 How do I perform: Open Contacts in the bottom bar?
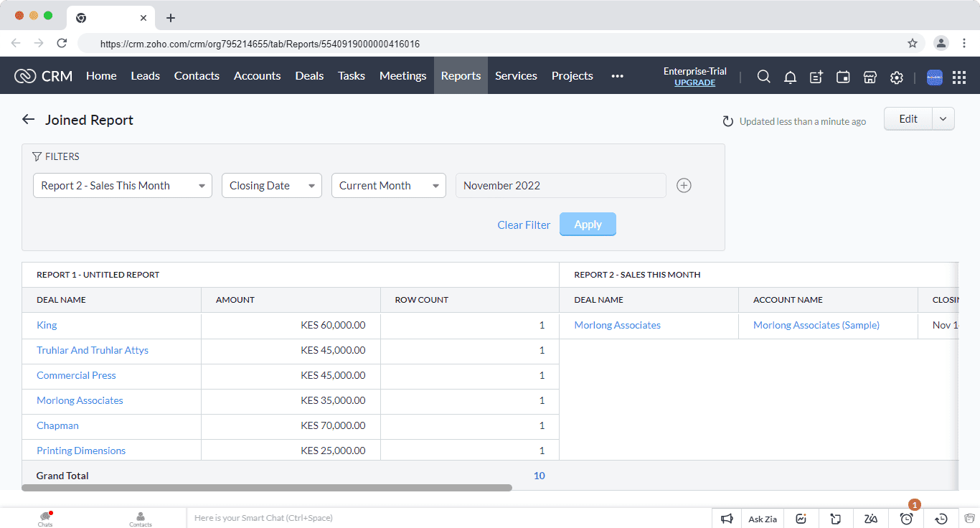(141, 519)
